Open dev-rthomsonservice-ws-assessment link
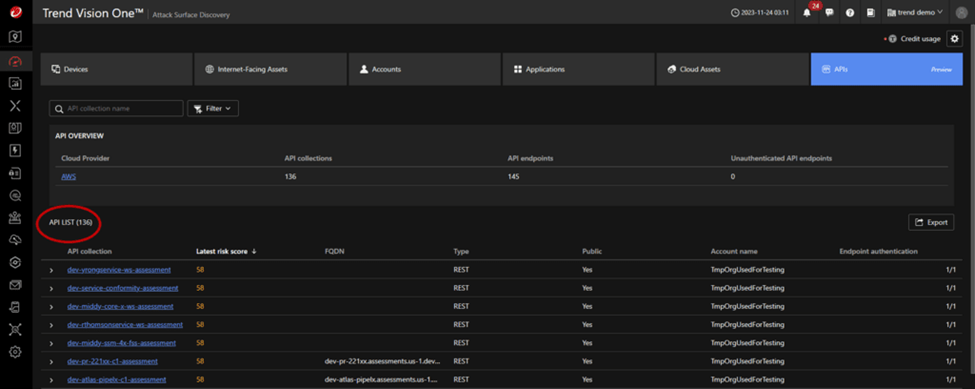Image resolution: width=975 pixels, height=389 pixels. pos(125,324)
